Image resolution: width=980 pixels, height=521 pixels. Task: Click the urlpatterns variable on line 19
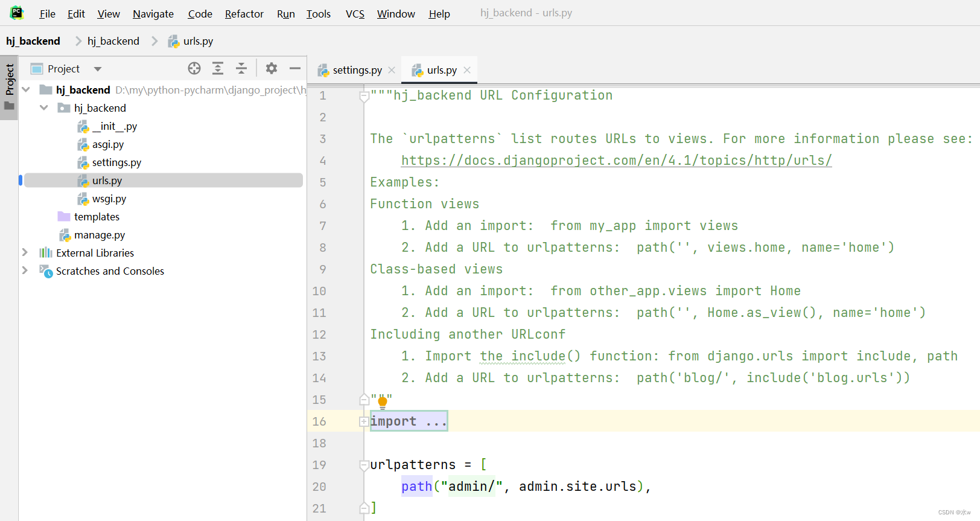(x=413, y=465)
